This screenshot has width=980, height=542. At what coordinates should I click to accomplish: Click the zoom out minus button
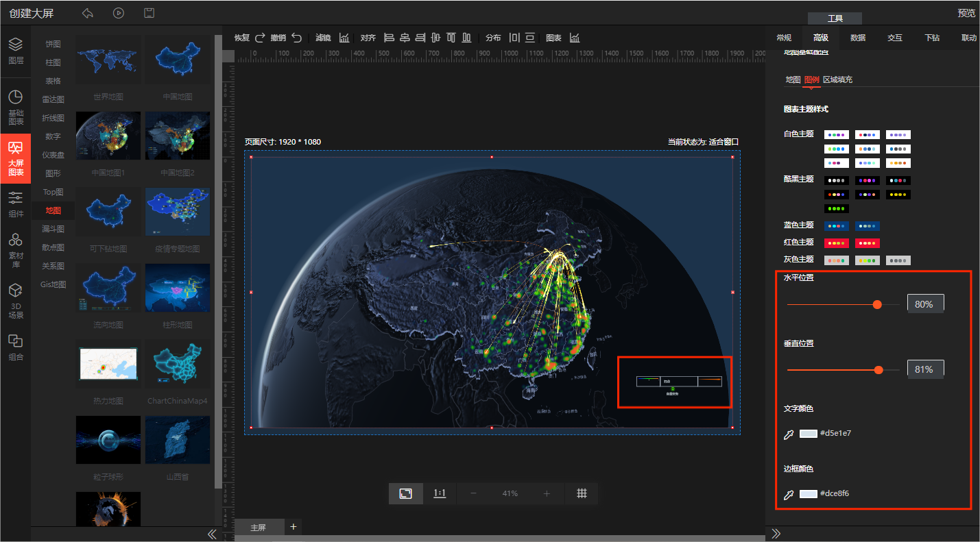473,493
